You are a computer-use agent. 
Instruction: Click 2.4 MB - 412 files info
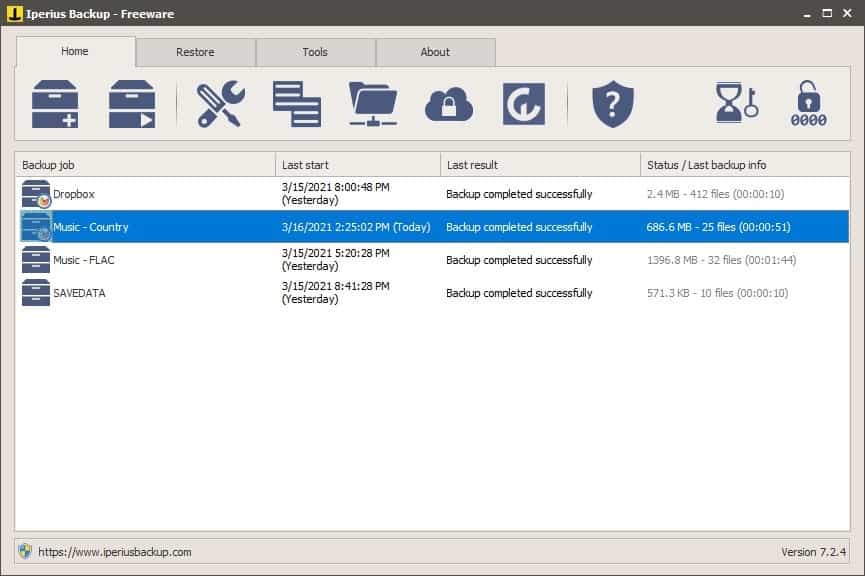pos(716,194)
